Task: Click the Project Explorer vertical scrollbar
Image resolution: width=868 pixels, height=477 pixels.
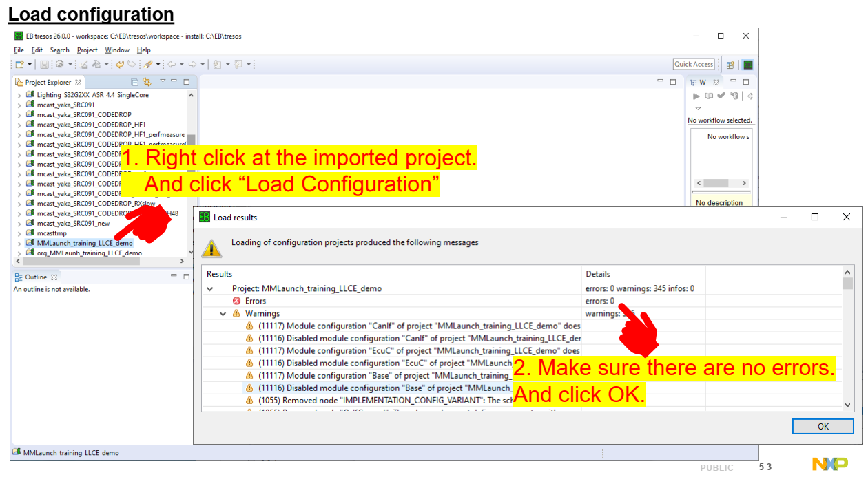Action: click(x=192, y=172)
